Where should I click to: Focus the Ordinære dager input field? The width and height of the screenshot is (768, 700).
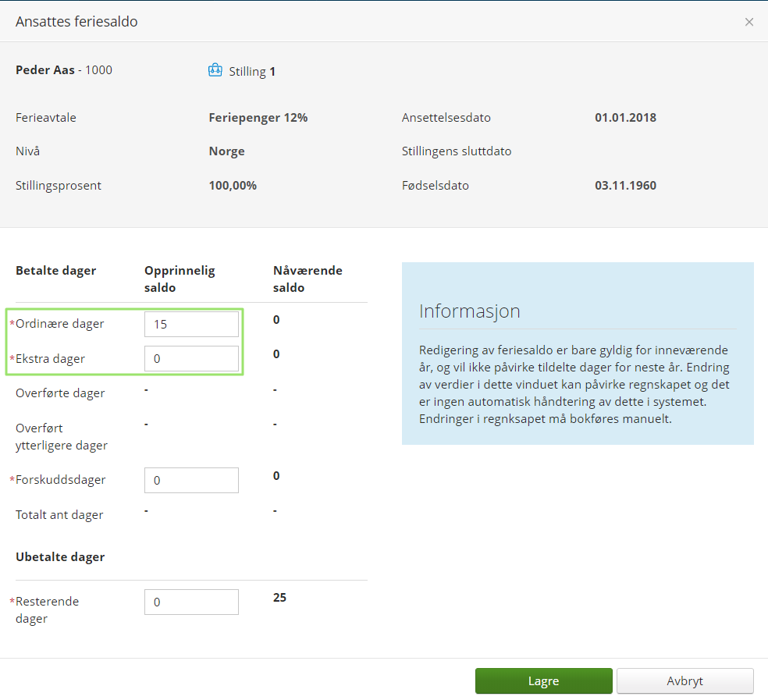pyautogui.click(x=191, y=324)
